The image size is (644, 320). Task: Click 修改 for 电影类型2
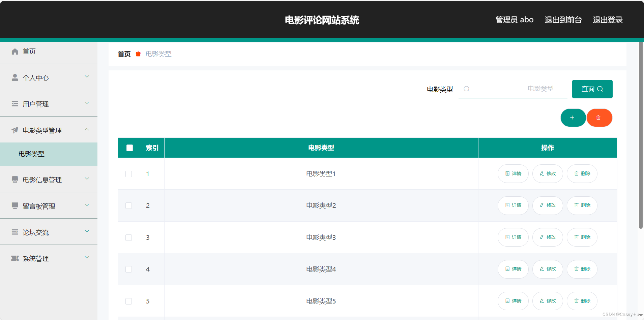click(548, 205)
